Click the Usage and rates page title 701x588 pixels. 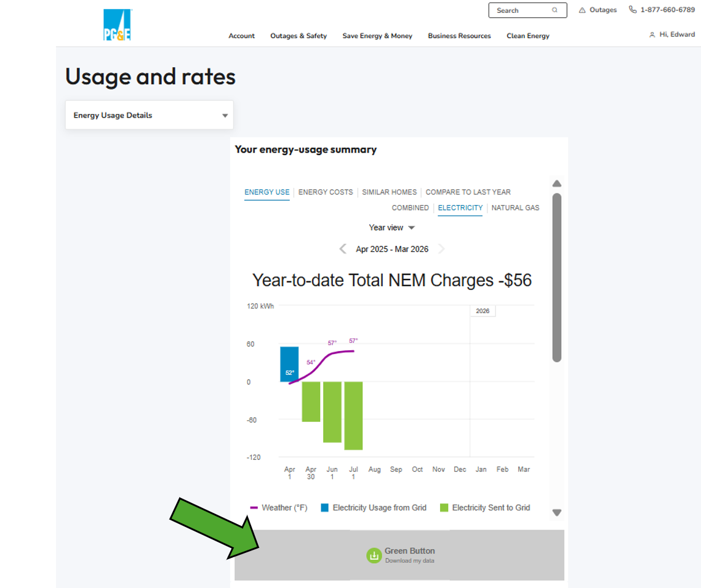pyautogui.click(x=150, y=76)
